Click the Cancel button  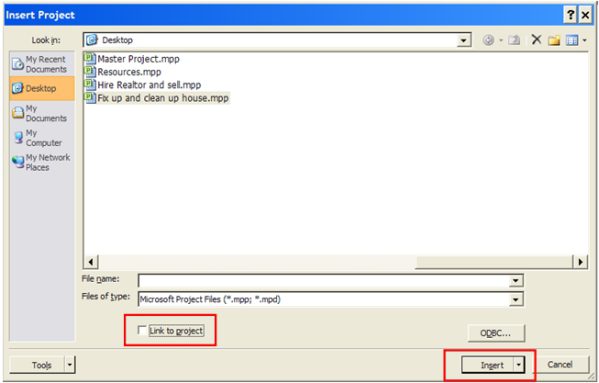560,365
